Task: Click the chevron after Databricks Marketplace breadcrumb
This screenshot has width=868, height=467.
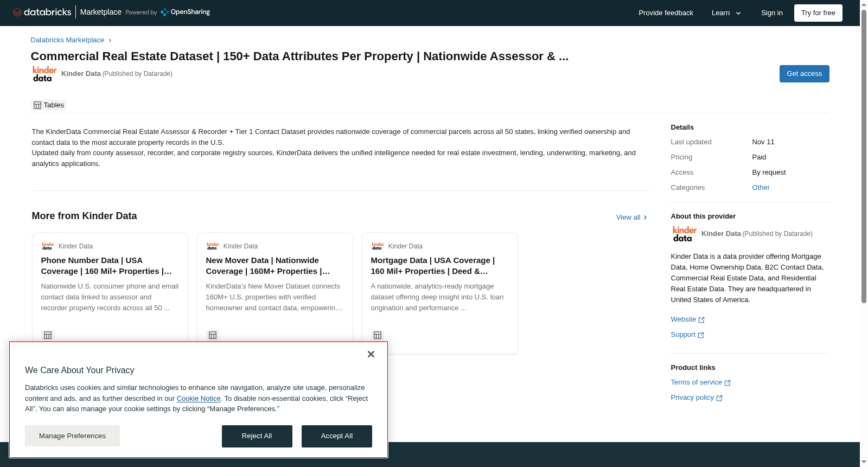Action: click(x=110, y=40)
